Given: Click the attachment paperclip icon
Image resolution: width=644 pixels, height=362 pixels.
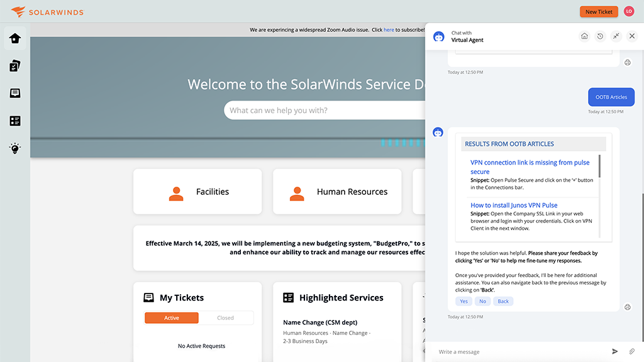Looking at the screenshot, I should point(631,351).
